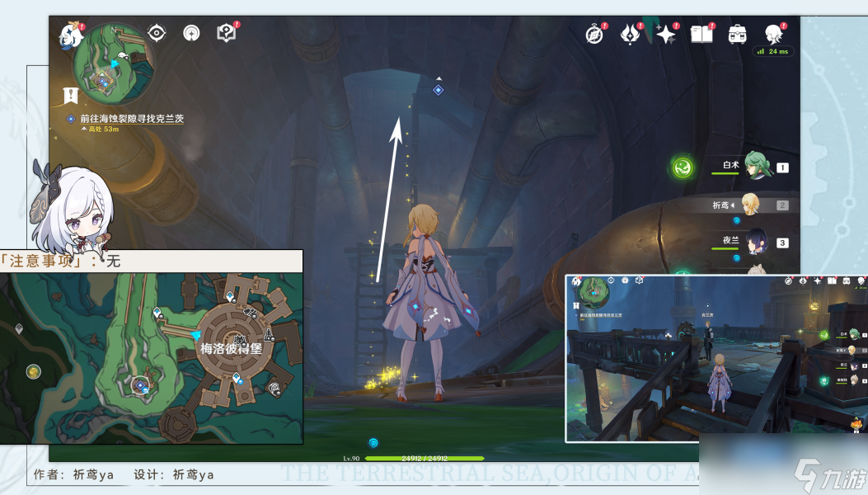This screenshot has height=495, width=868.
Task: Activate the green elemental skill orb
Action: 683,167
